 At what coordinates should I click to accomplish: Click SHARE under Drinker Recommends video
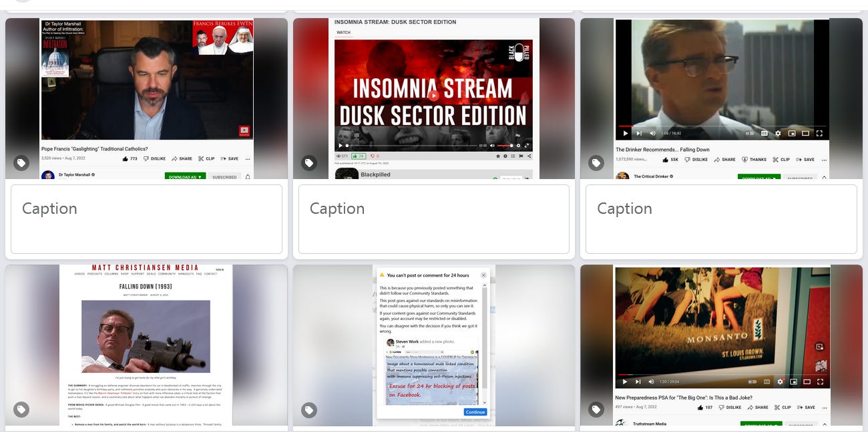[x=724, y=160]
